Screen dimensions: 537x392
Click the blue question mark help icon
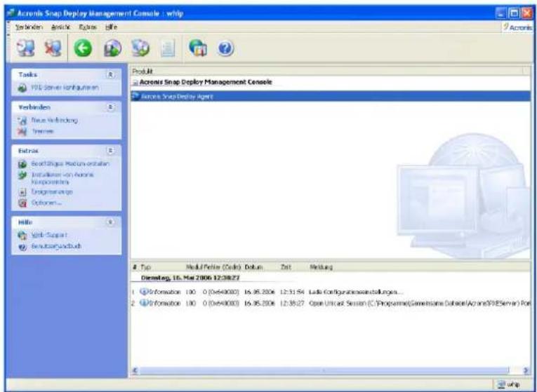(x=225, y=48)
